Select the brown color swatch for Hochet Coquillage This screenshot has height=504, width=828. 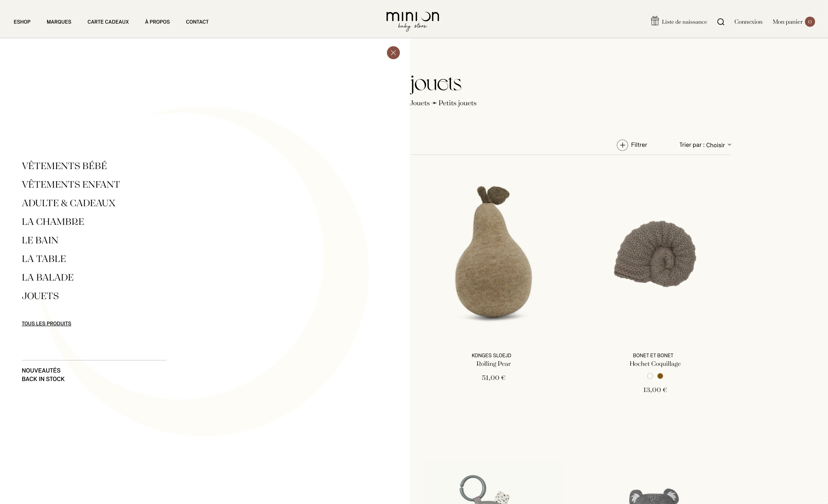[660, 376]
